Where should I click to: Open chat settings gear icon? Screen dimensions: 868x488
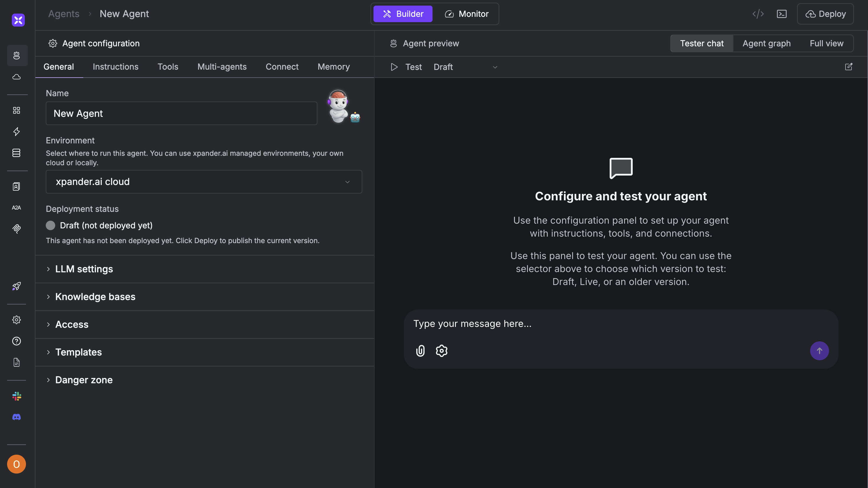[441, 351]
